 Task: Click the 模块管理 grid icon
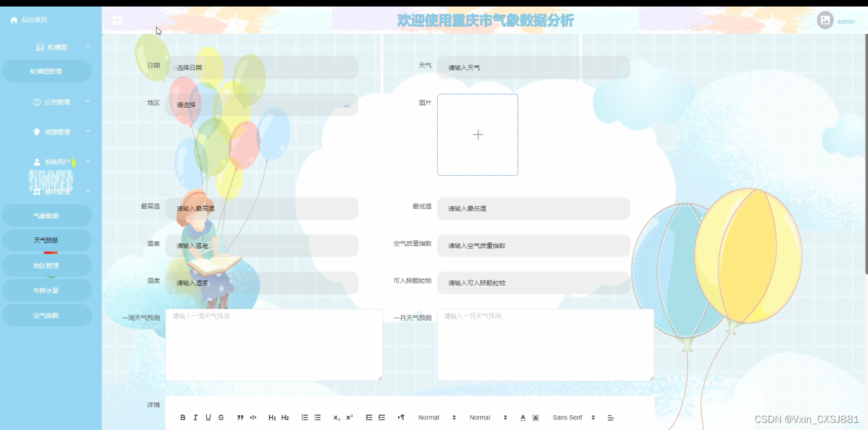(x=37, y=192)
